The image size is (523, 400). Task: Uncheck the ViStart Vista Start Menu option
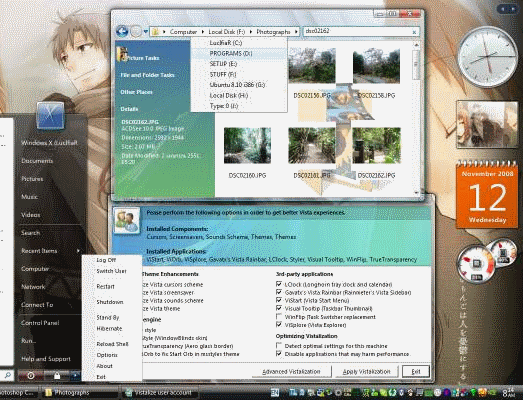pos(279,300)
